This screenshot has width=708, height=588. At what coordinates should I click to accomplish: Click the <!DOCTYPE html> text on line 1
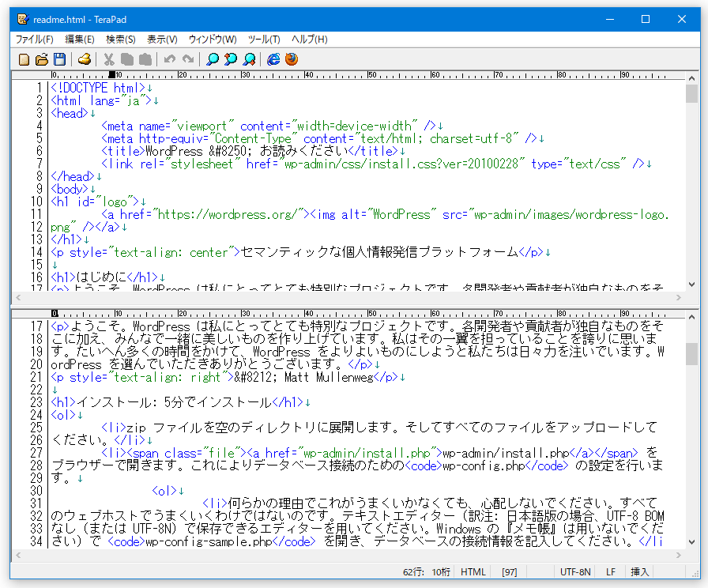click(98, 88)
